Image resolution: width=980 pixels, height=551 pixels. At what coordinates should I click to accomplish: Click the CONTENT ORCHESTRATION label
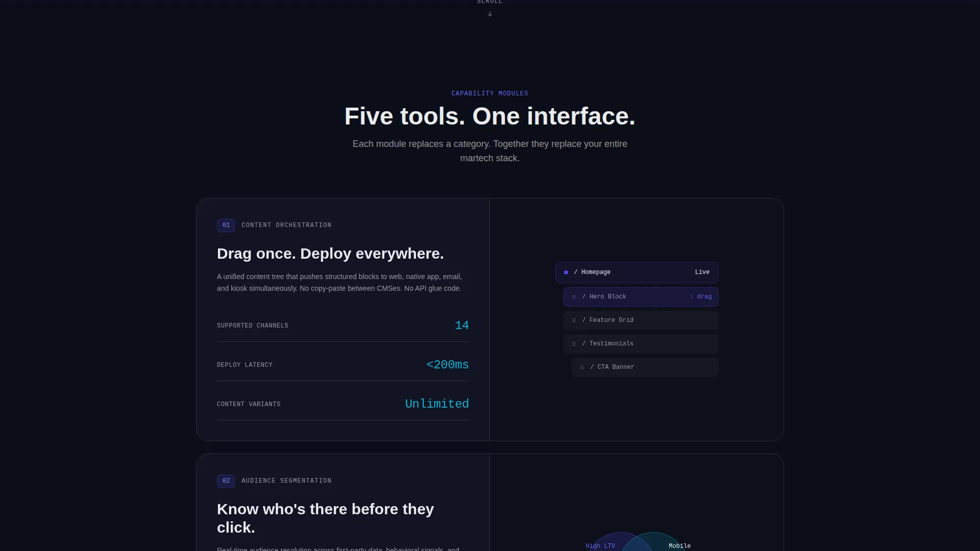286,225
